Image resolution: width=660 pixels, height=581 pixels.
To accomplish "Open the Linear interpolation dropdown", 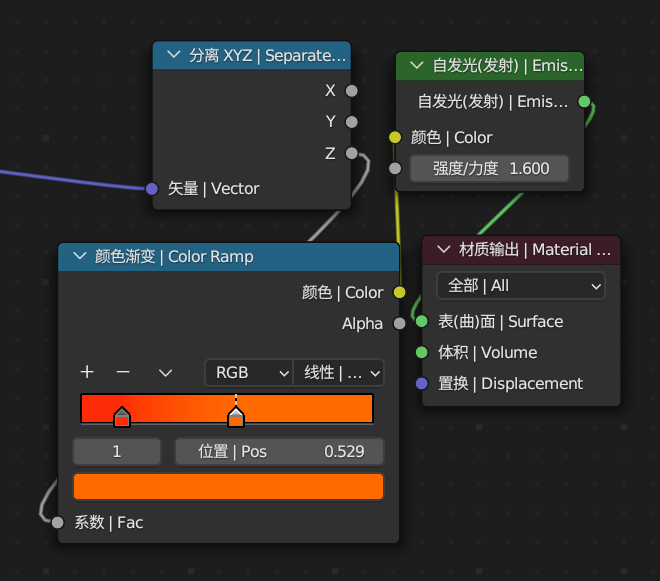I will pyautogui.click(x=340, y=372).
